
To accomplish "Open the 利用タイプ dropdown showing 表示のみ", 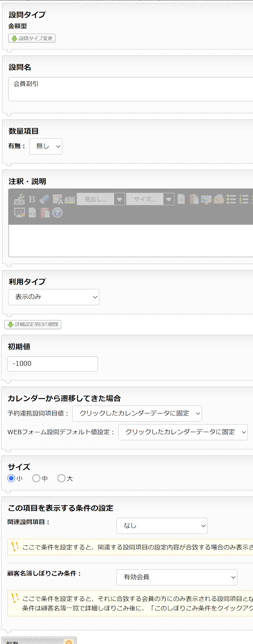I will 54,297.
